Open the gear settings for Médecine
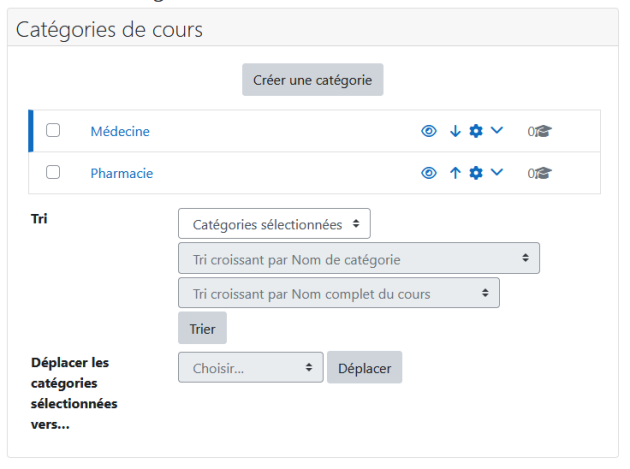The width and height of the screenshot is (630, 469). (476, 131)
